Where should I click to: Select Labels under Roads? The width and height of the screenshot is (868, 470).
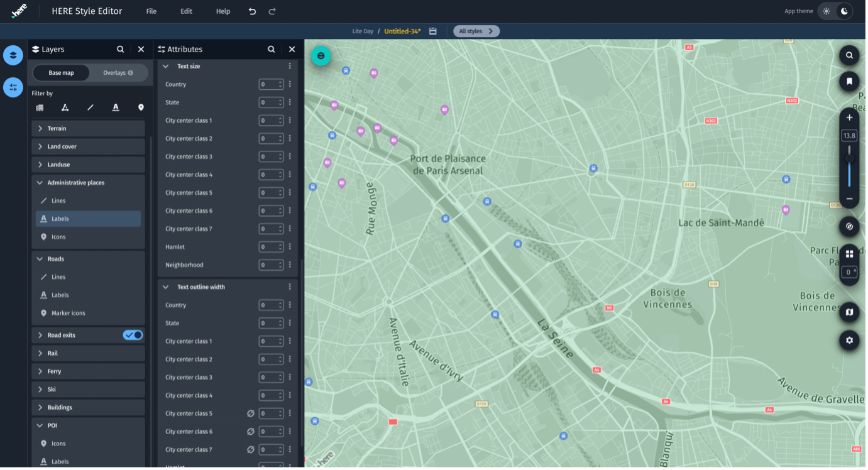coord(60,295)
